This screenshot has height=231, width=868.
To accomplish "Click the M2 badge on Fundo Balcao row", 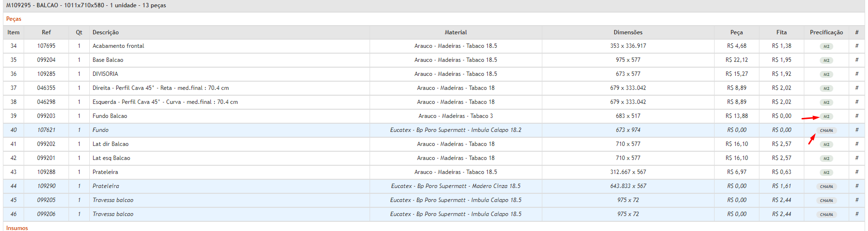I will coord(826,116).
